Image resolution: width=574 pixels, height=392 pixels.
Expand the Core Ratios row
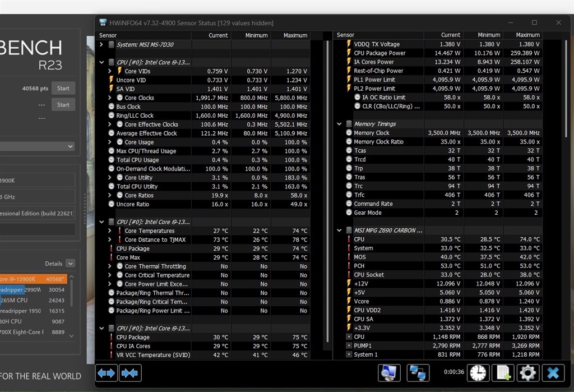109,195
